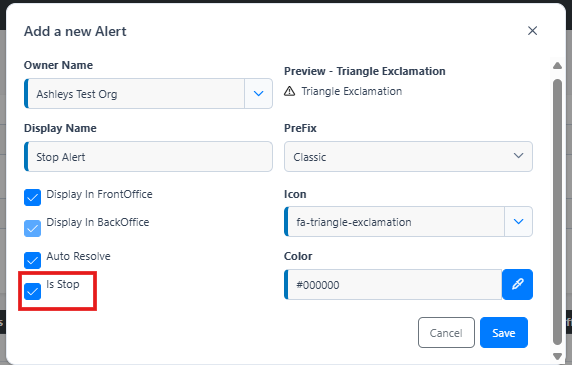
Task: Toggle Display In BackOffice checkbox
Action: pyautogui.click(x=32, y=228)
